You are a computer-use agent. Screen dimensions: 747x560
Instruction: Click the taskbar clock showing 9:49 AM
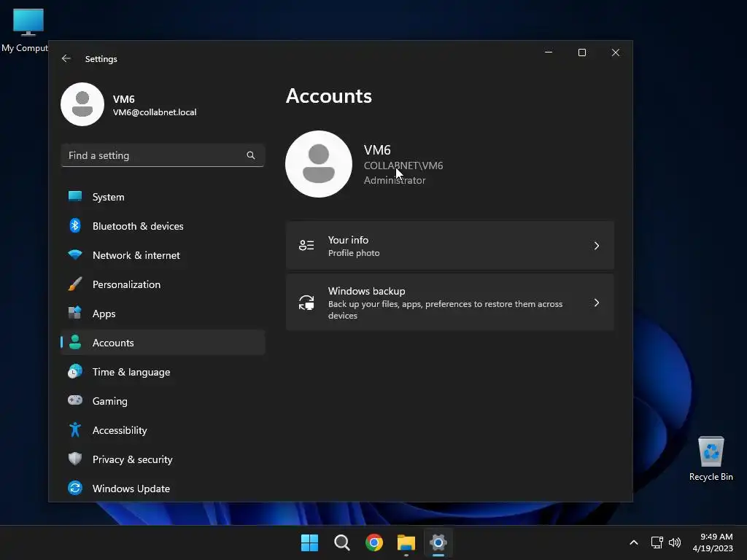click(713, 542)
